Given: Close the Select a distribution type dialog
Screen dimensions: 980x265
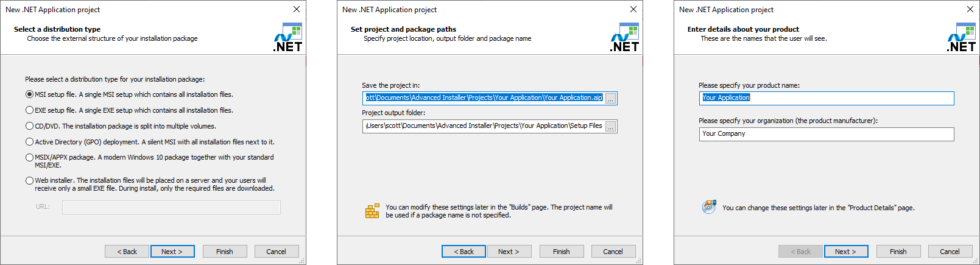Looking at the screenshot, I should tap(297, 9).
